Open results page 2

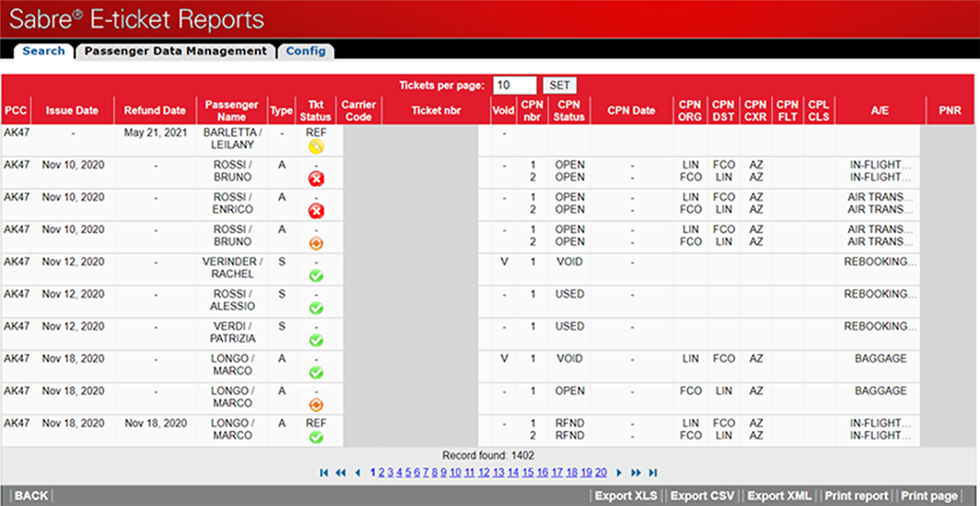pos(382,473)
